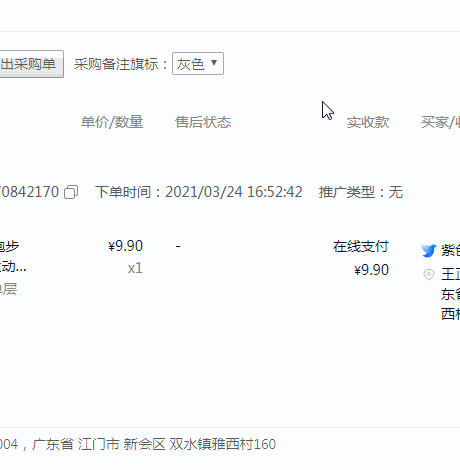
Task: Open chat via the blue Wangwang bird icon
Action: [428, 251]
